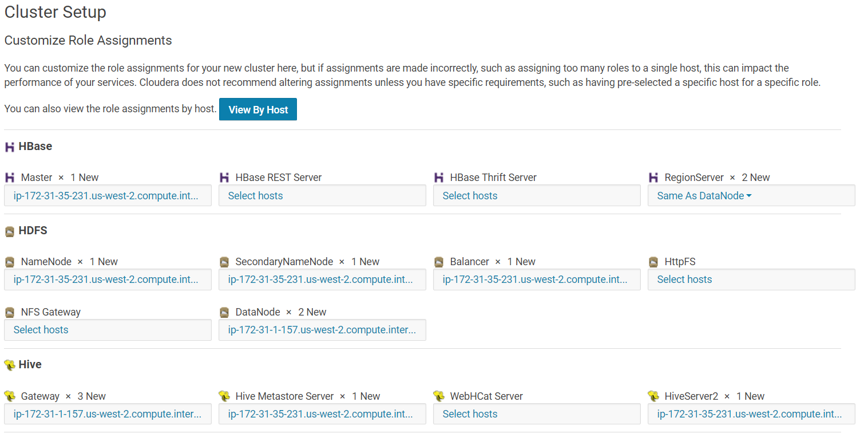Click the HBase Thrift Server icon

click(439, 178)
